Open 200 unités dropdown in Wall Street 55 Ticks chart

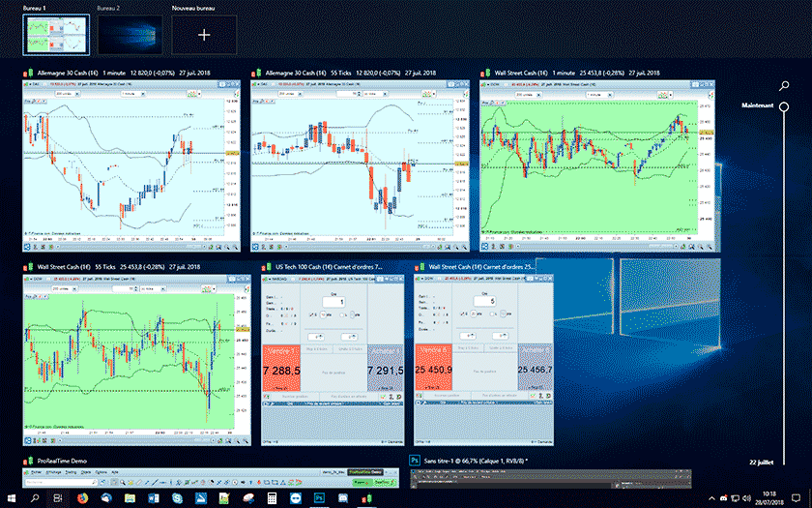[x=66, y=288]
